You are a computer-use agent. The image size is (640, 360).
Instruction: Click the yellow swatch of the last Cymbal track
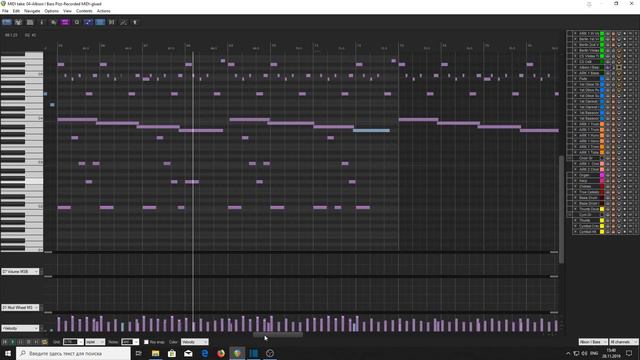pos(602,232)
